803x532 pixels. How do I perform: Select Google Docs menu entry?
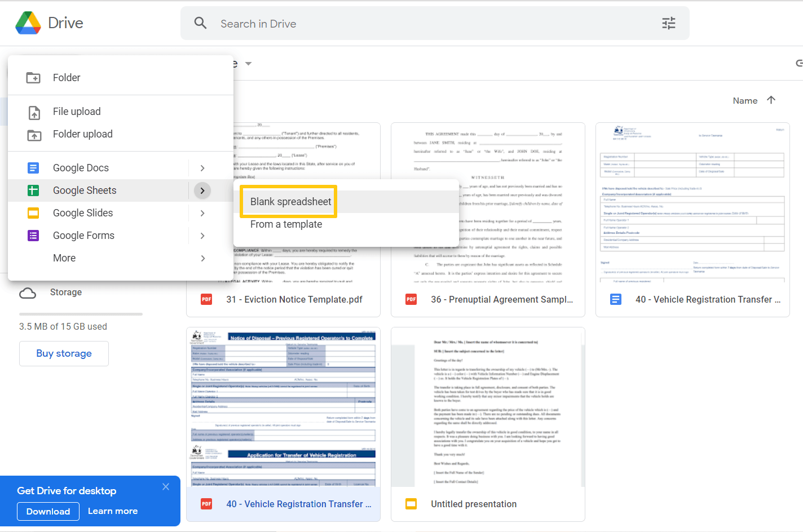pos(98,168)
